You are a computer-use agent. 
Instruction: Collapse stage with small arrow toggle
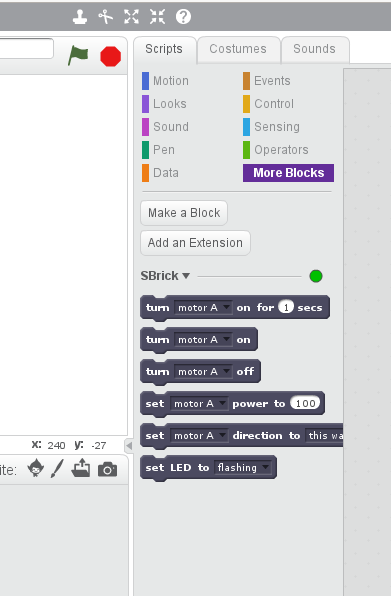[x=129, y=445]
